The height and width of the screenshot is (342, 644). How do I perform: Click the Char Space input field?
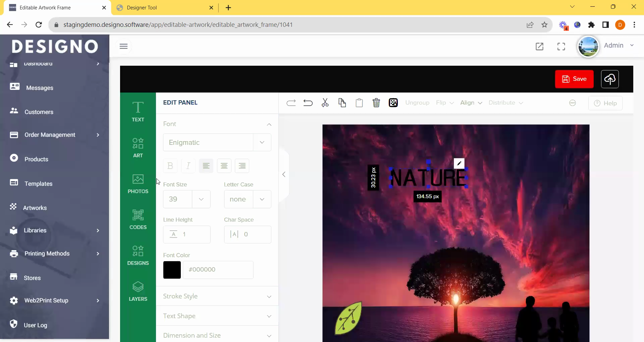tap(255, 234)
